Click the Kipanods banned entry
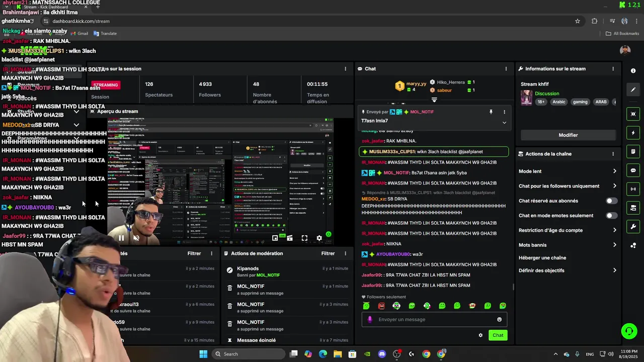 click(x=287, y=272)
